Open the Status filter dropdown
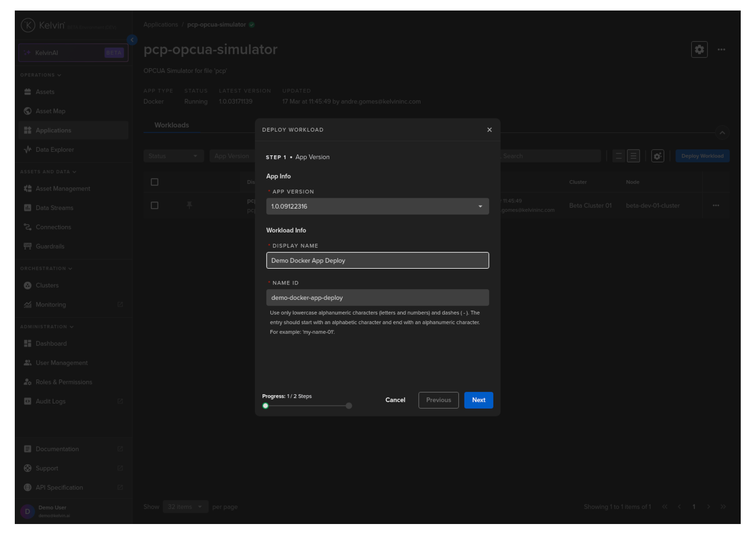This screenshot has width=756, height=535. [173, 156]
